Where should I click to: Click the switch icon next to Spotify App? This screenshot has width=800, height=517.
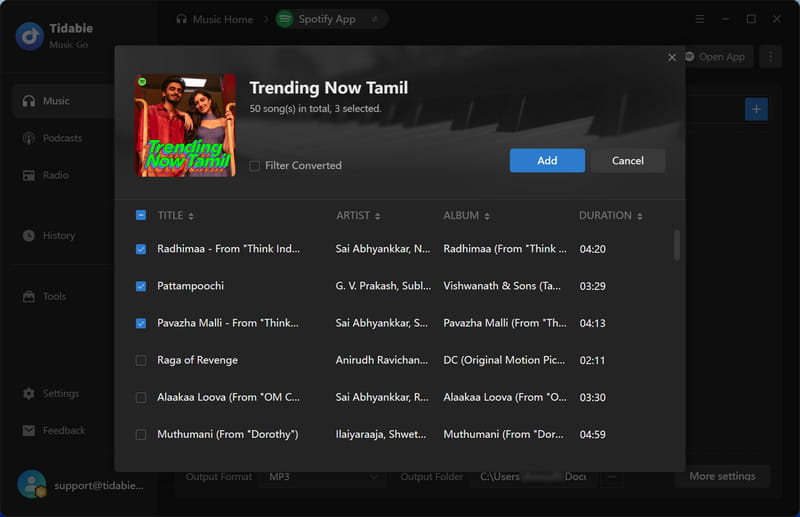click(374, 19)
